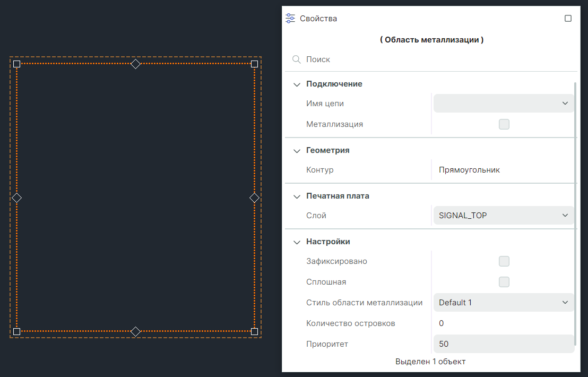Click the top-left square corner handle
This screenshot has width=588, height=377.
tap(16, 64)
